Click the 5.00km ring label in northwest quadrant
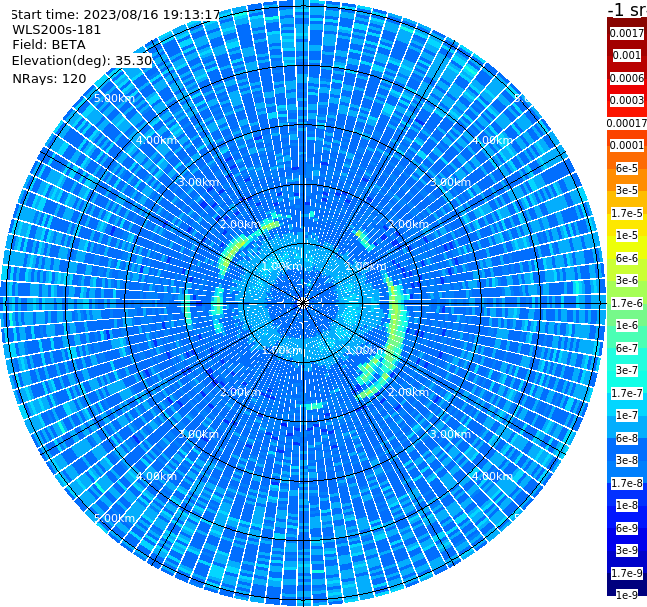Screen dimensions: 647x607 (114, 98)
